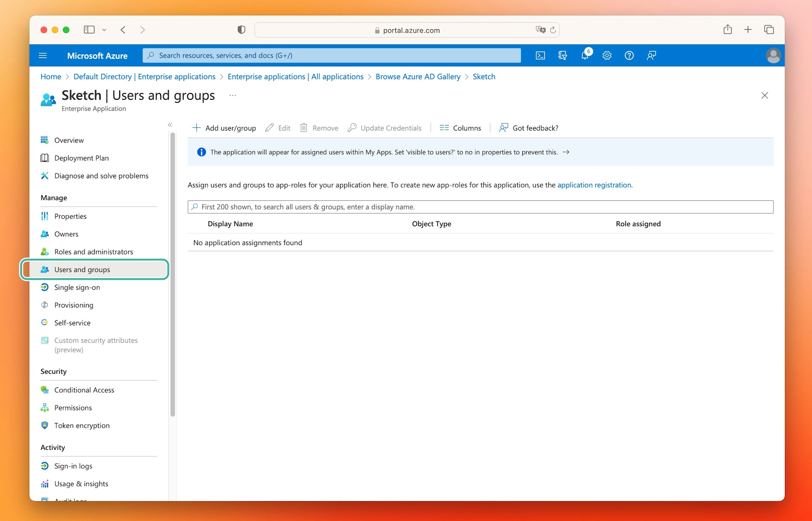
Task: Open a new tab with plus icon
Action: pos(748,30)
